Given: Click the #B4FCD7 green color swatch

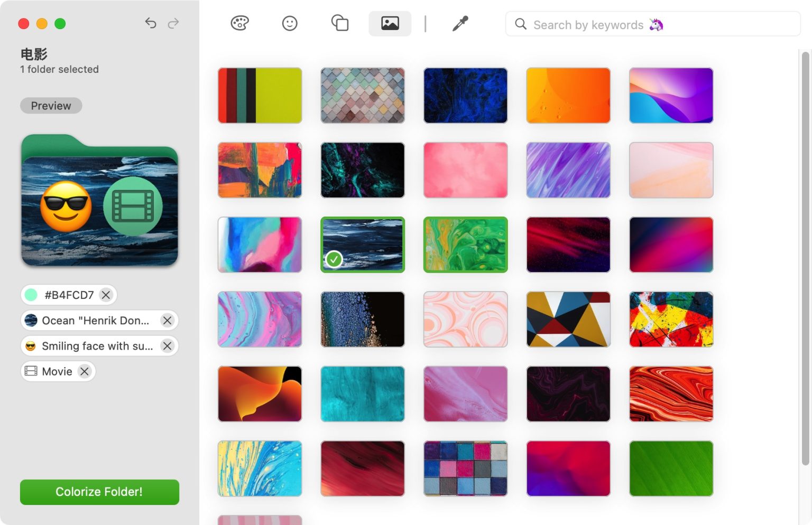Looking at the screenshot, I should point(31,295).
